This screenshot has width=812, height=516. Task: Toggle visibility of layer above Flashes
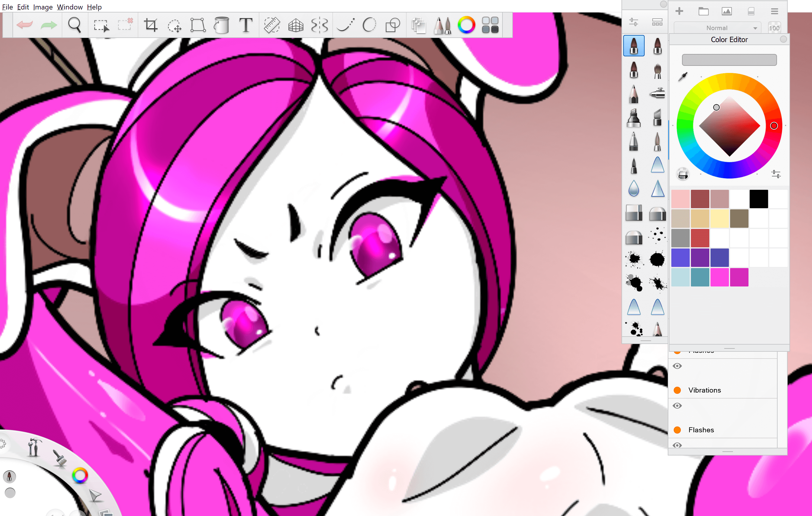point(677,406)
